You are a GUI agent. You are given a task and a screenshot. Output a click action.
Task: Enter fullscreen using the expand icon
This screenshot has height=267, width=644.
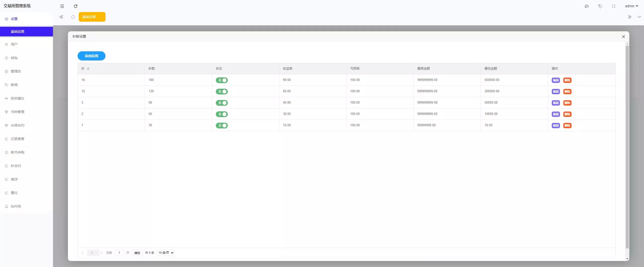coord(613,6)
